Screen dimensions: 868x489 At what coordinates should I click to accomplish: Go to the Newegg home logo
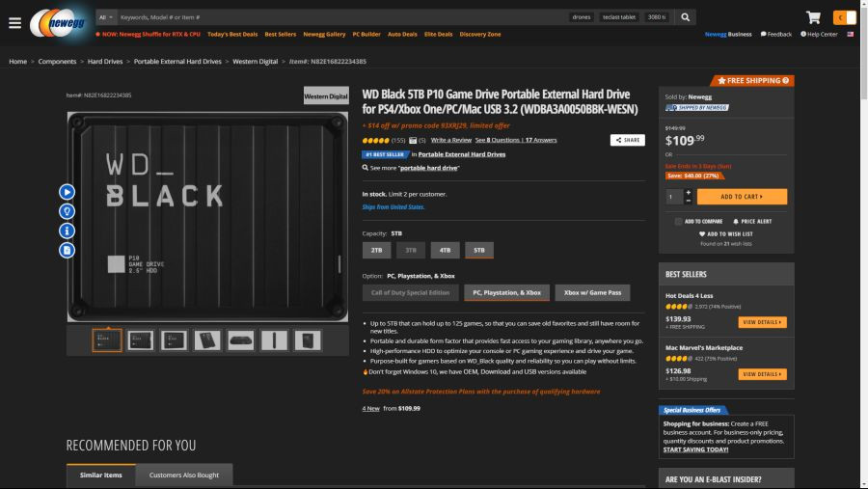(x=59, y=23)
